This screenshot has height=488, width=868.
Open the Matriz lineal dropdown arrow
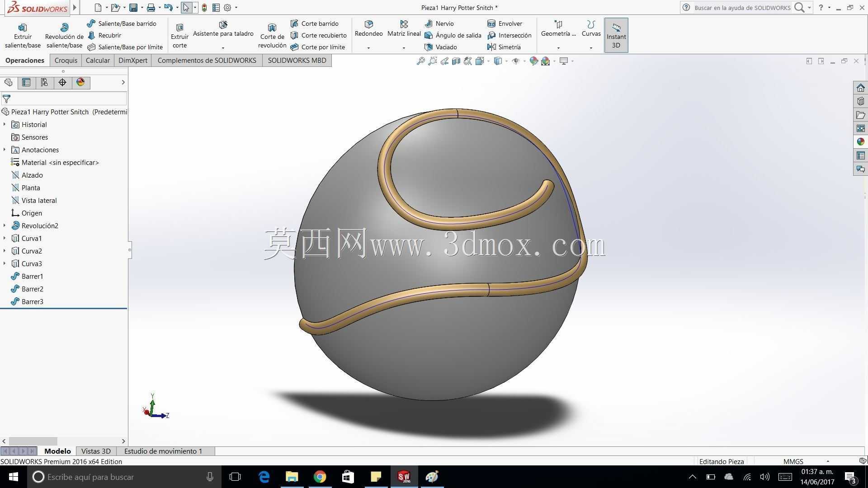click(x=404, y=48)
